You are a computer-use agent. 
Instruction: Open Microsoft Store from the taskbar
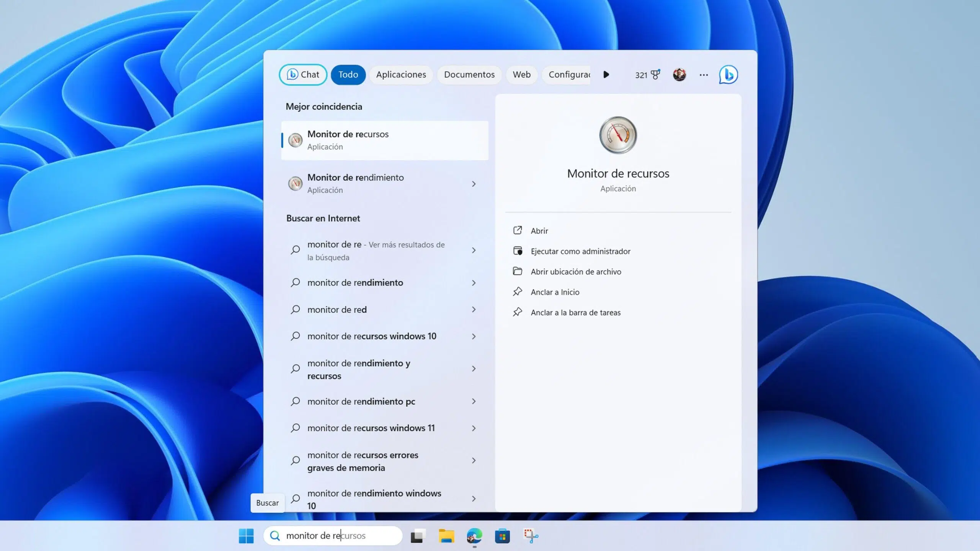click(502, 536)
